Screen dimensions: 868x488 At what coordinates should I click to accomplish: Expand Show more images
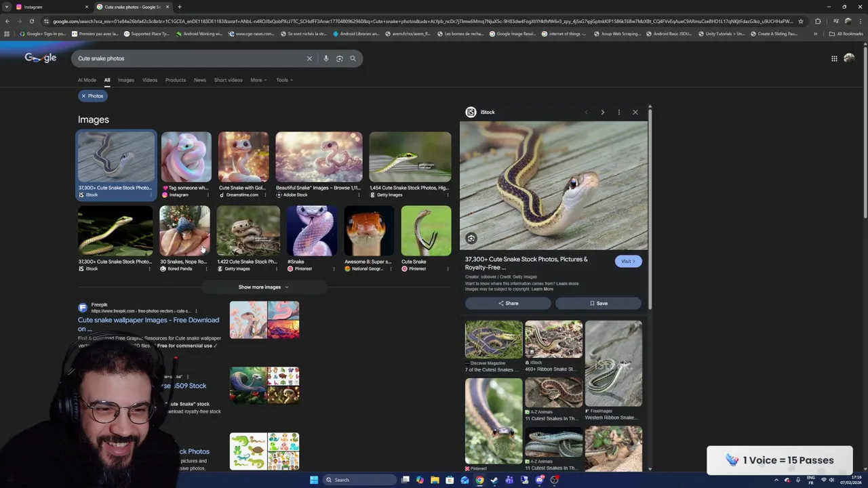tap(263, 287)
